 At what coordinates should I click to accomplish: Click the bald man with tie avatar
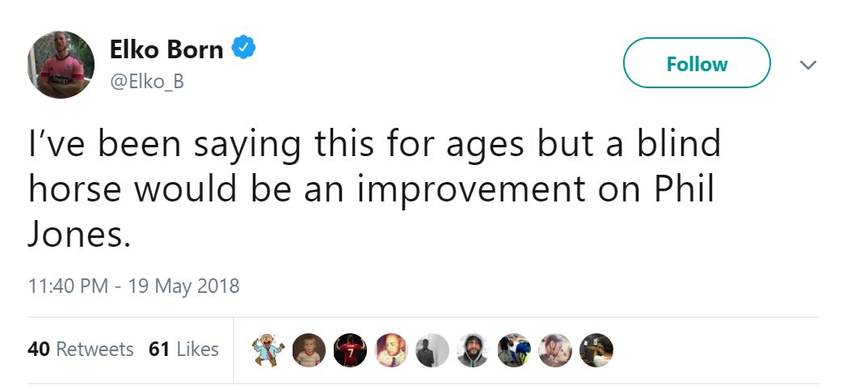click(391, 350)
